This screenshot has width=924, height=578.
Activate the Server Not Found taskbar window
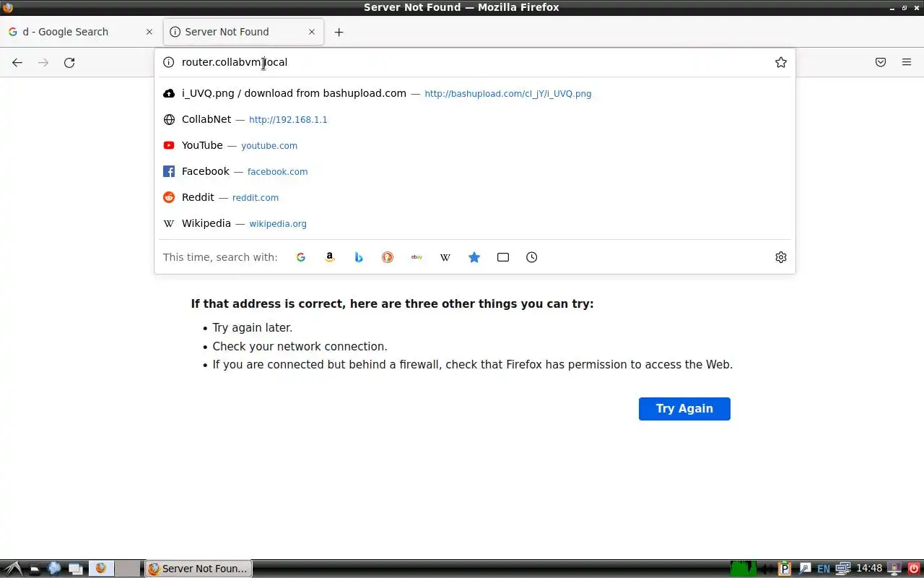(199, 569)
